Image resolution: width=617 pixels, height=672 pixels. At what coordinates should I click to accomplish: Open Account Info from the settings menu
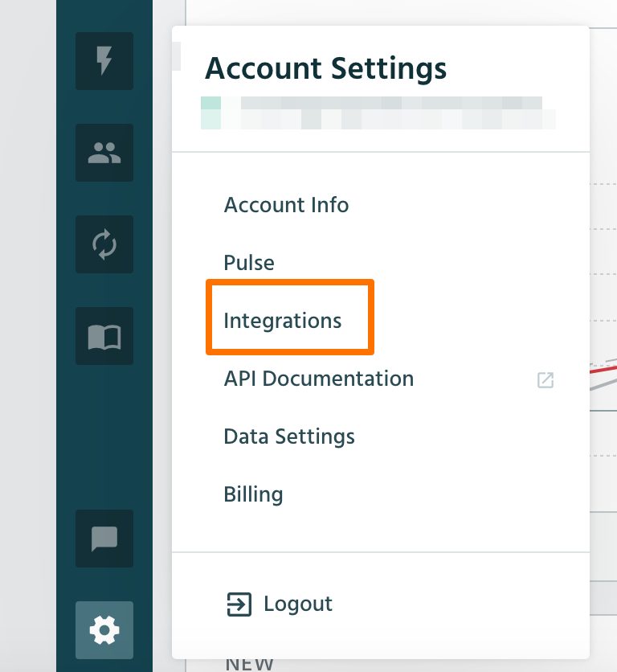coord(286,205)
